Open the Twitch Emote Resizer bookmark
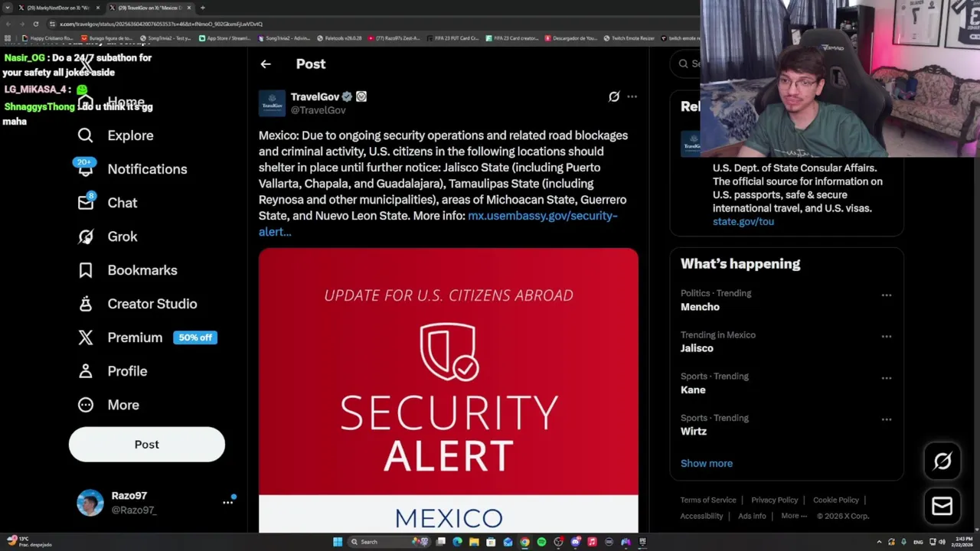Image resolution: width=980 pixels, height=551 pixels. point(629,38)
